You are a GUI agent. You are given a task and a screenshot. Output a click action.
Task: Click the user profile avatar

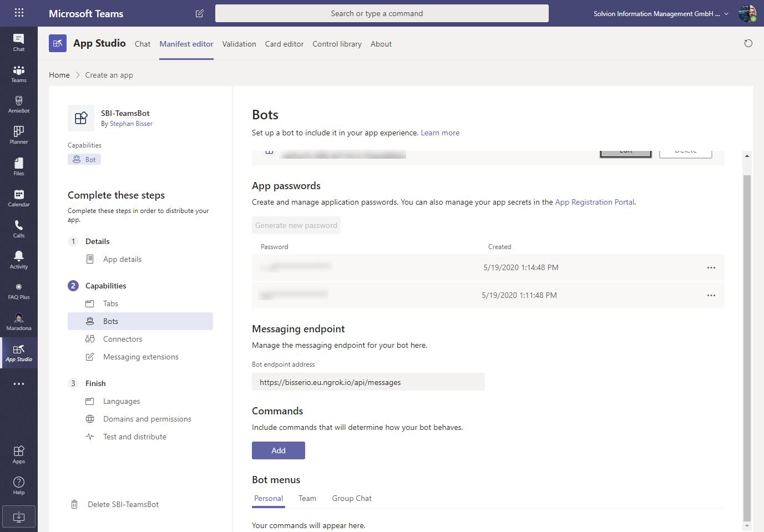(x=747, y=13)
